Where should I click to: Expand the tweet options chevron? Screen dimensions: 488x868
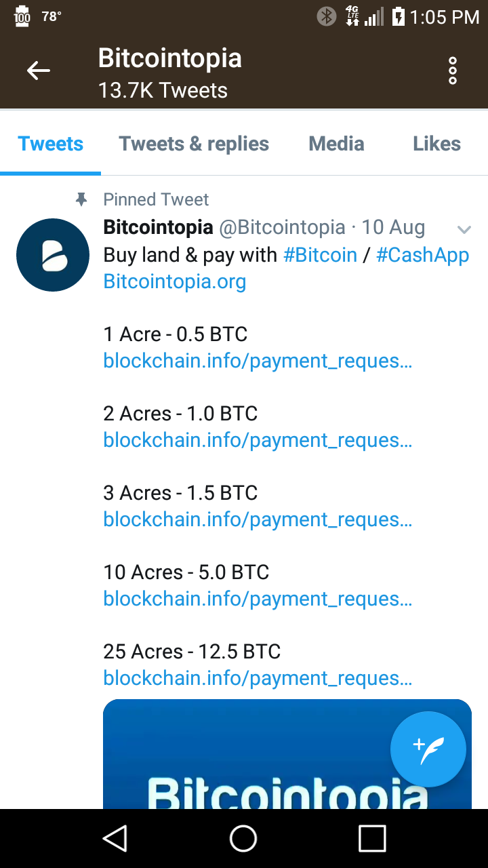(x=464, y=229)
